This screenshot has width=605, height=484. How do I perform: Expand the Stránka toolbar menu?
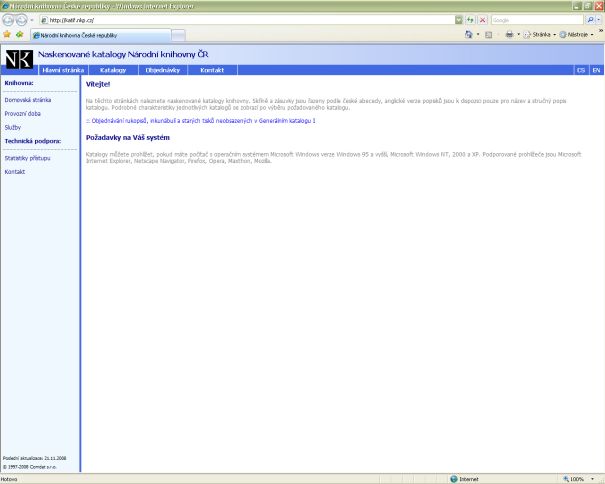(x=541, y=34)
